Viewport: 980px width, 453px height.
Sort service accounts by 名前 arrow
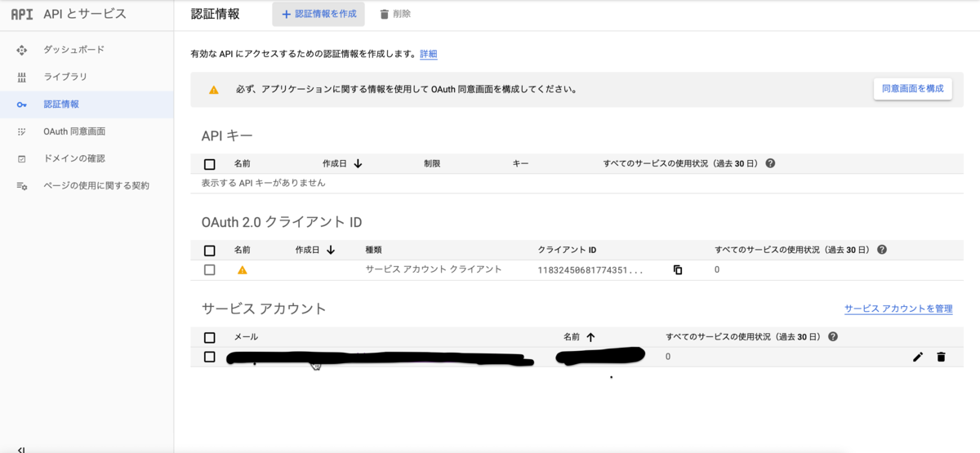[590, 336]
